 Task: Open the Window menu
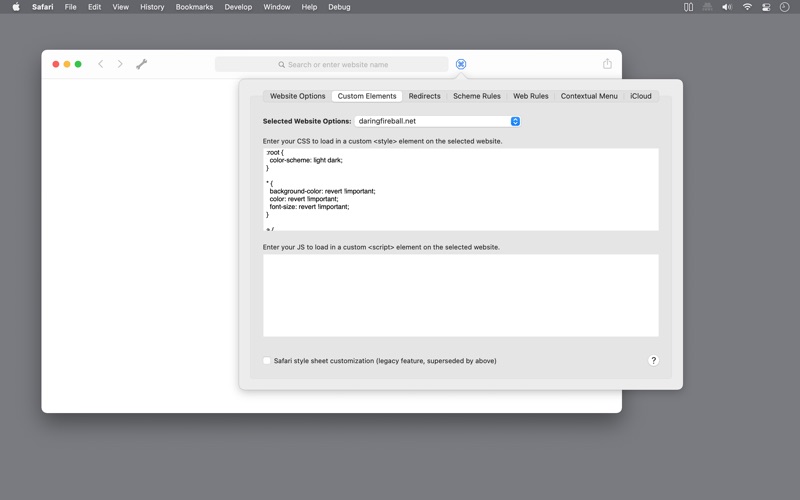click(x=277, y=7)
